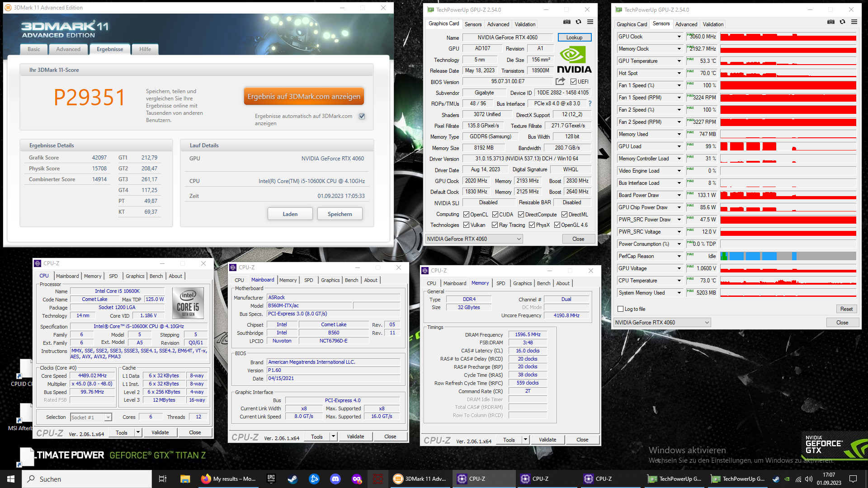Expand the PerfCap Reason sensor dropdown
The height and width of the screenshot is (488, 868).
point(679,256)
